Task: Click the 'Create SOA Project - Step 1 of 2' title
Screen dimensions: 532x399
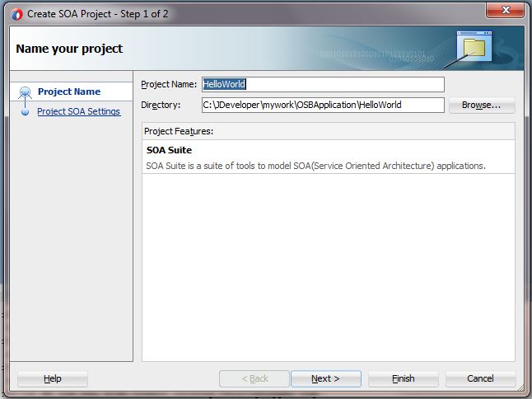Action: point(98,14)
